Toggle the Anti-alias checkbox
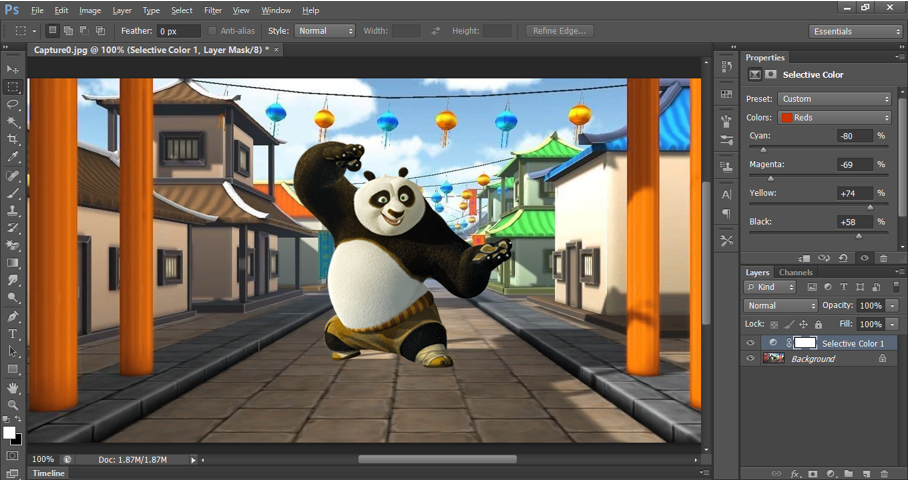Viewport: 908px width, 481px height. pyautogui.click(x=212, y=31)
